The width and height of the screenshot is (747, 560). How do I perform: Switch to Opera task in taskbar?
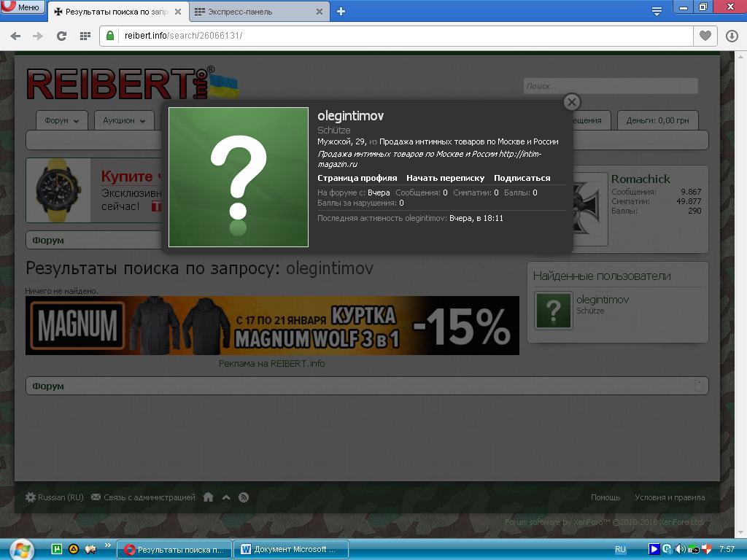click(x=174, y=550)
